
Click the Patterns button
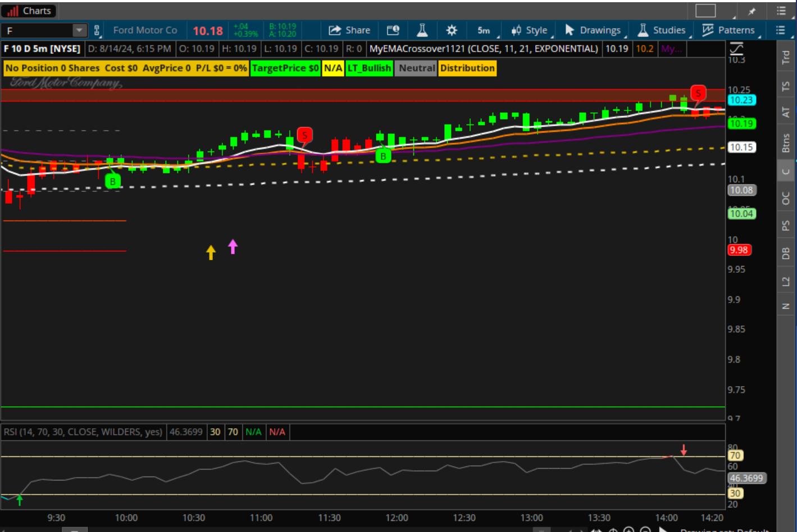(x=728, y=30)
